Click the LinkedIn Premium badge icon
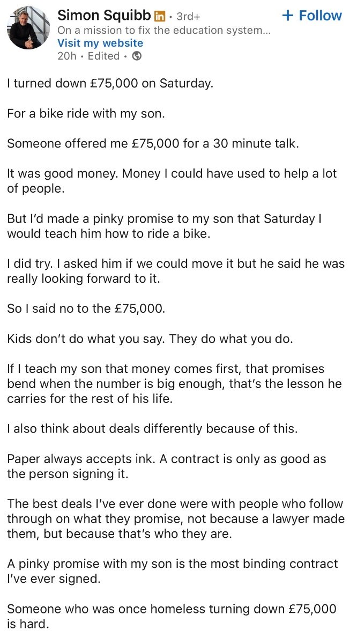The width and height of the screenshot is (357, 644). (x=160, y=16)
